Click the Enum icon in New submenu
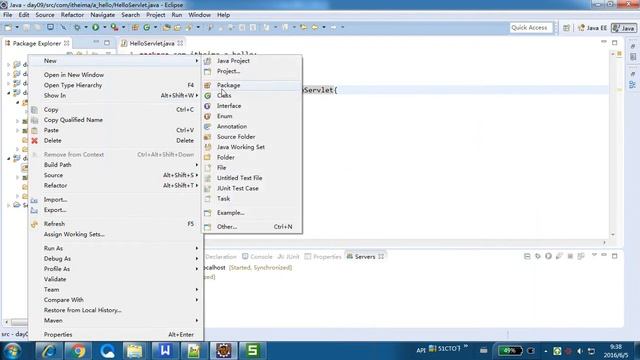This screenshot has width=640, height=360. (x=208, y=116)
